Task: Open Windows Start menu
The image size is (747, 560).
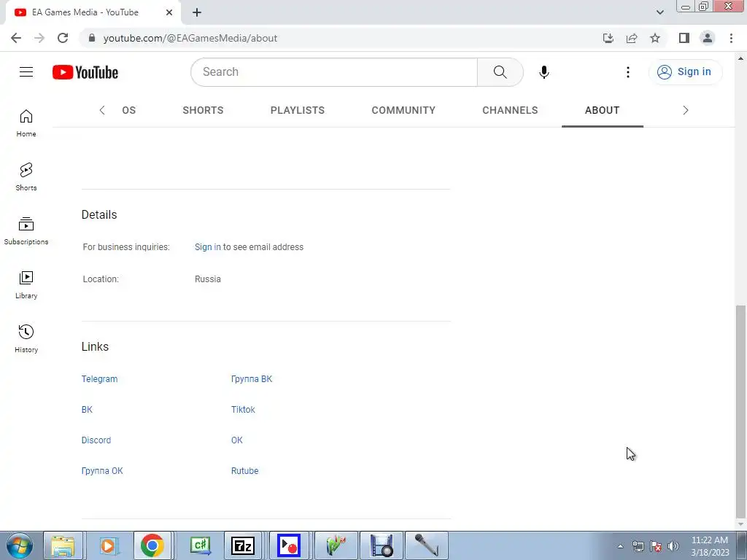Action: click(x=20, y=545)
